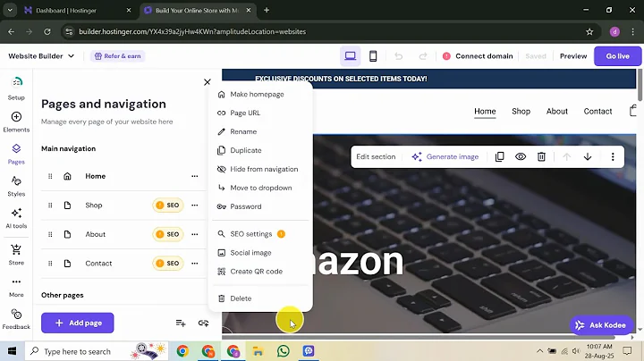Viewport: 644px width, 361px height.
Task: Open the Styles panel
Action: (16, 186)
